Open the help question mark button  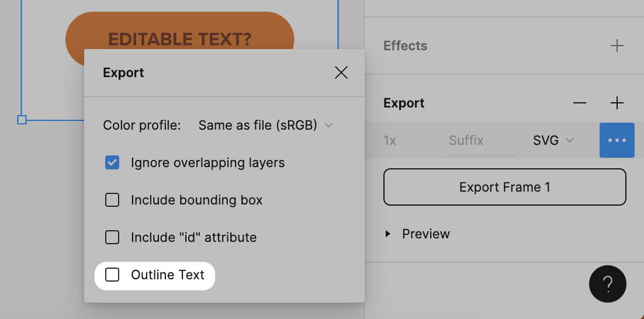click(x=607, y=284)
